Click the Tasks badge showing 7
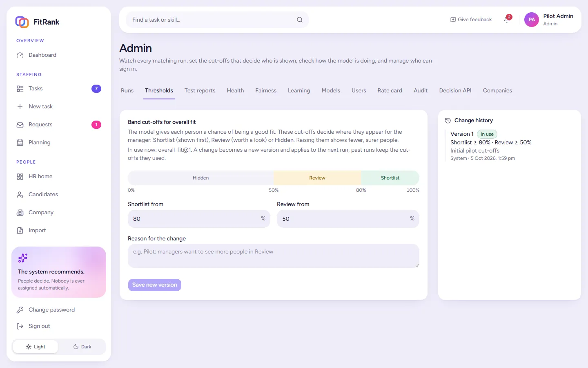588x368 pixels. [96, 89]
